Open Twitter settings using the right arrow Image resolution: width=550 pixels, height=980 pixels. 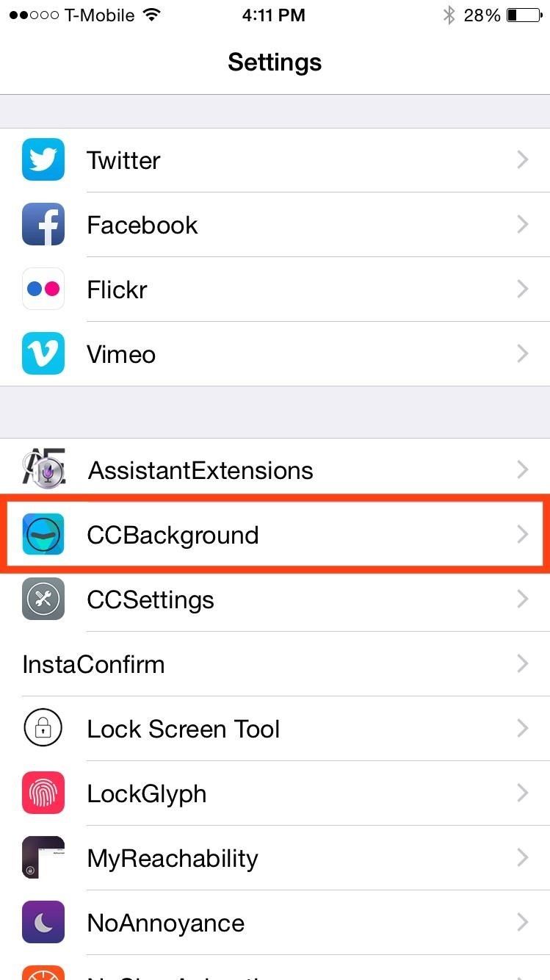point(522,159)
